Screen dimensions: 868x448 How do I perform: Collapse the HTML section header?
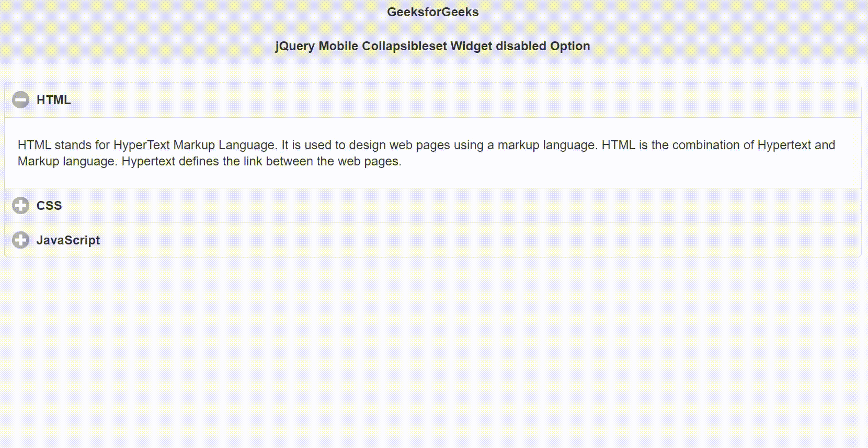coord(433,100)
